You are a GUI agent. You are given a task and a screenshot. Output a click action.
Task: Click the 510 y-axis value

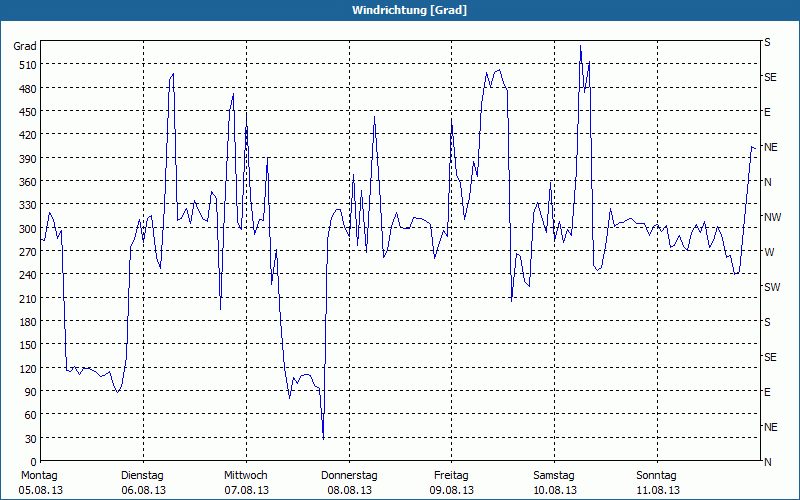28,65
